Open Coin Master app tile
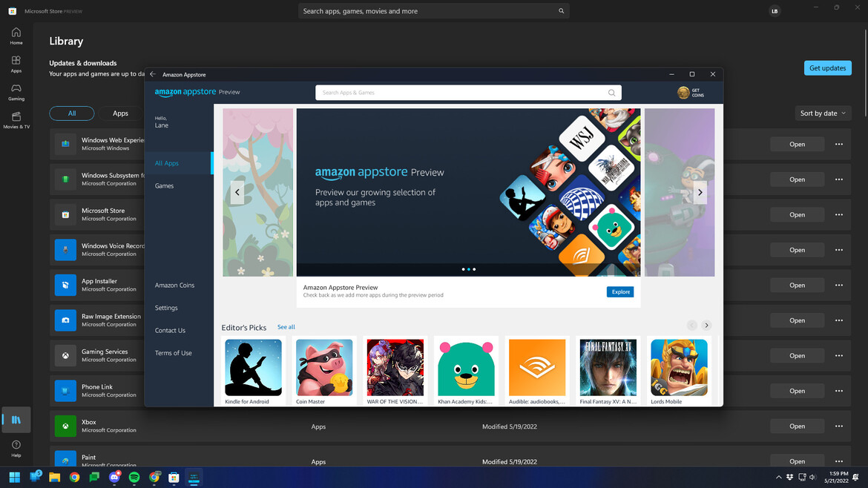This screenshot has width=868, height=488. [324, 372]
